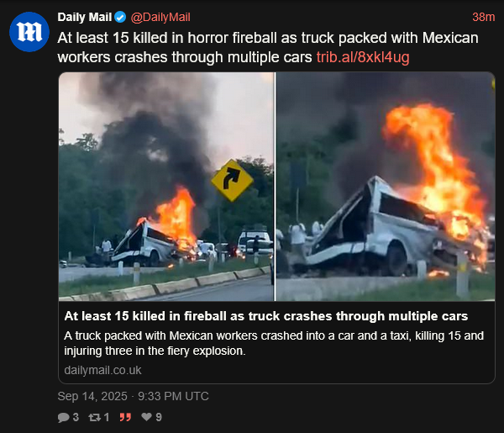Click the blue verified badge
This screenshot has width=504, height=433.
click(120, 17)
